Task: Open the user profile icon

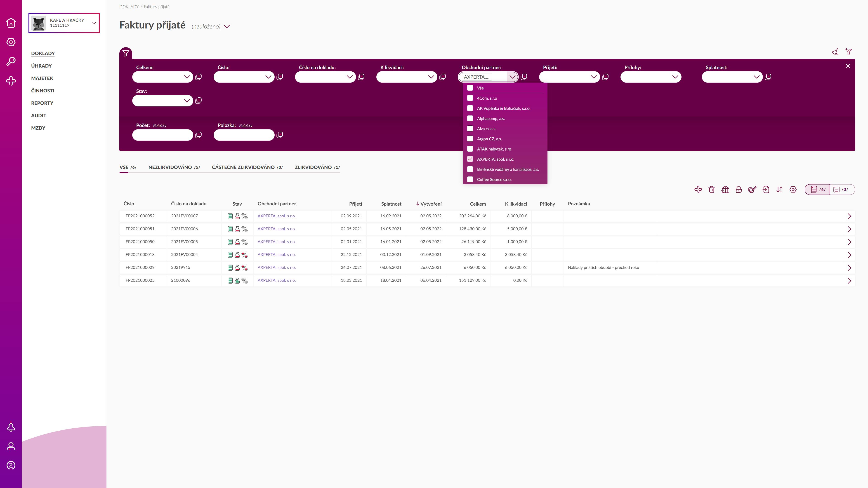Action: pos(11,446)
